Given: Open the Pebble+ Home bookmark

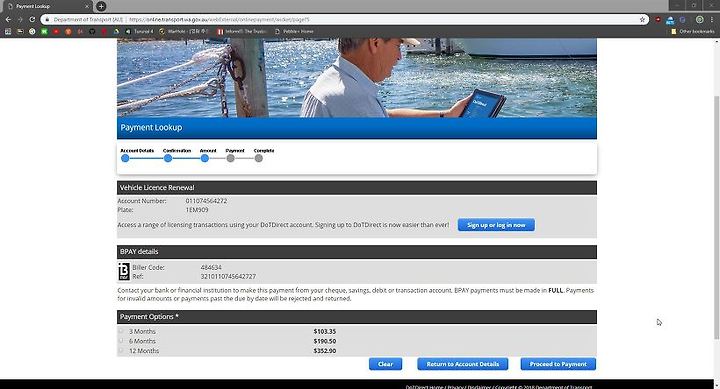Looking at the screenshot, I should (x=294, y=32).
